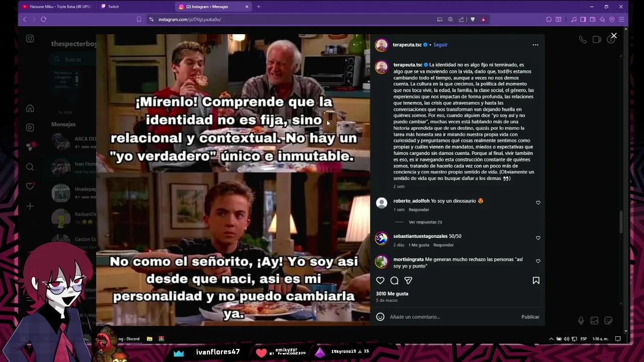Close the Instagram Mensajes tab
Screen dimensions: 644x362
247,7
